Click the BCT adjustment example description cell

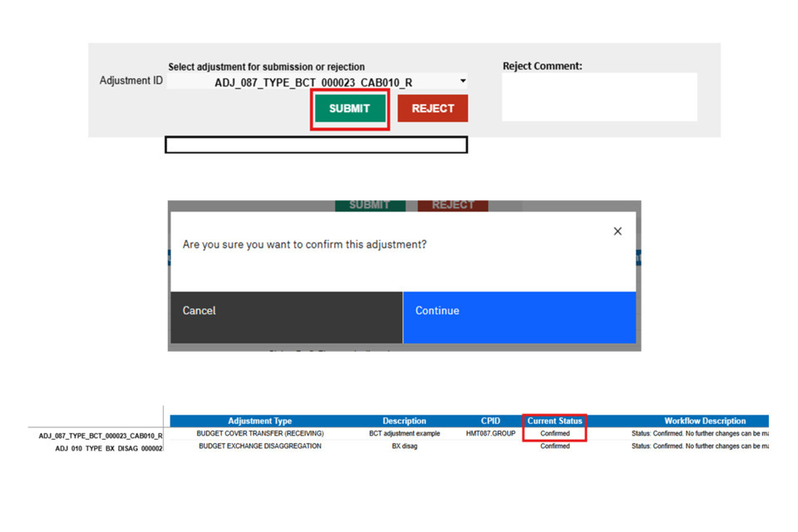pyautogui.click(x=404, y=434)
